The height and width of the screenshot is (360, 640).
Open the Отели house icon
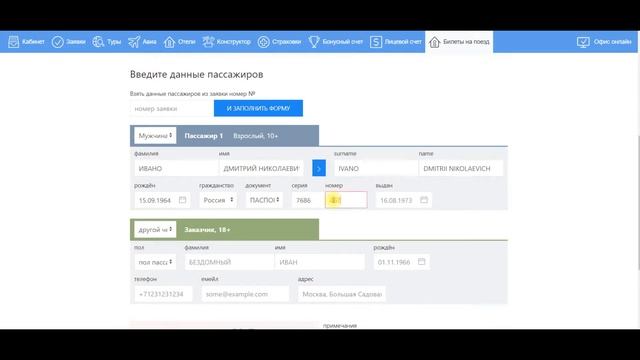[169, 42]
